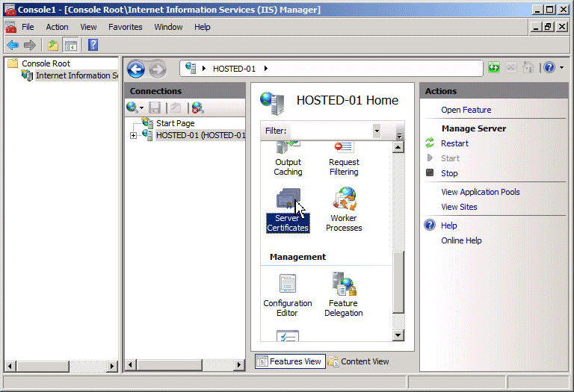This screenshot has height=392, width=574.
Task: Click the arrow after HOSTED-01 in address bar
Action: tap(266, 69)
